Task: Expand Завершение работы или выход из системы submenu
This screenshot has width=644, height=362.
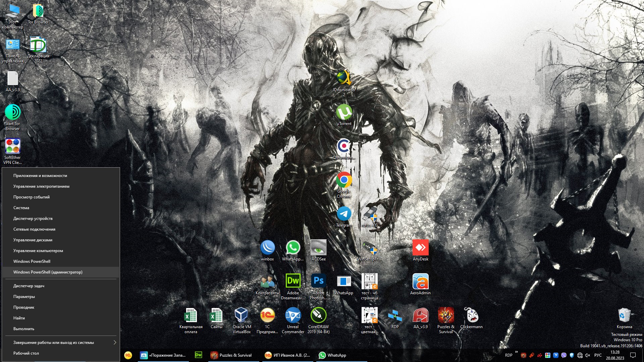Action: click(x=61, y=343)
